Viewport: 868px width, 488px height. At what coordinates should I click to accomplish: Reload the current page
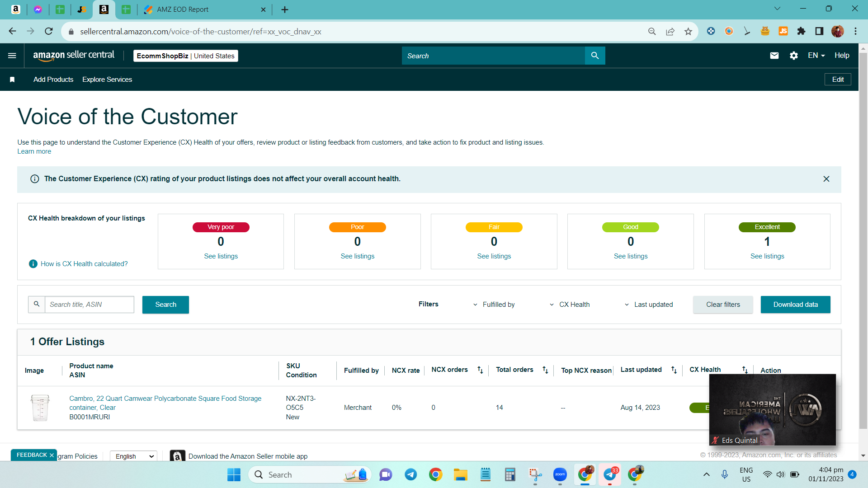(x=49, y=31)
